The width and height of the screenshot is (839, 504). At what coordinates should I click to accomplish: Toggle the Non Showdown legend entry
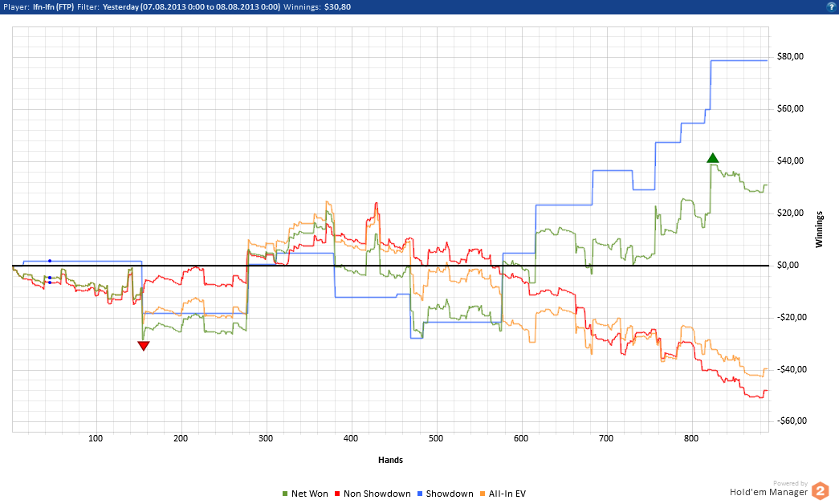click(377, 494)
